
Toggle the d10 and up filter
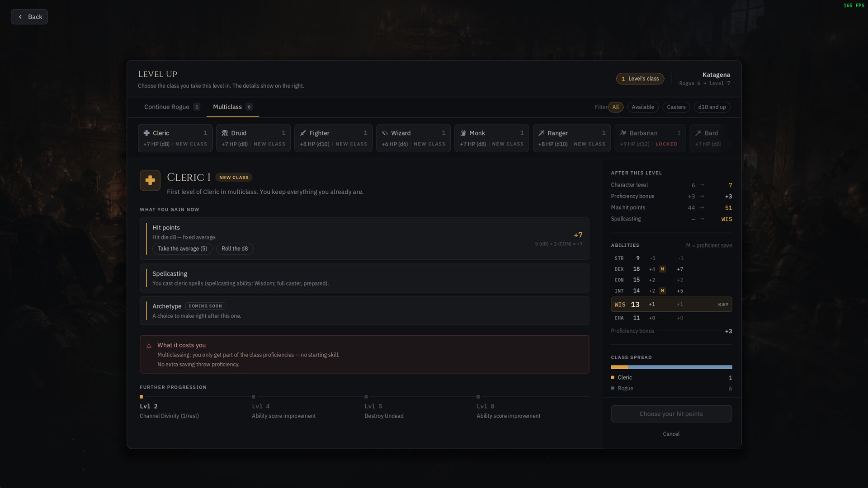click(x=712, y=107)
